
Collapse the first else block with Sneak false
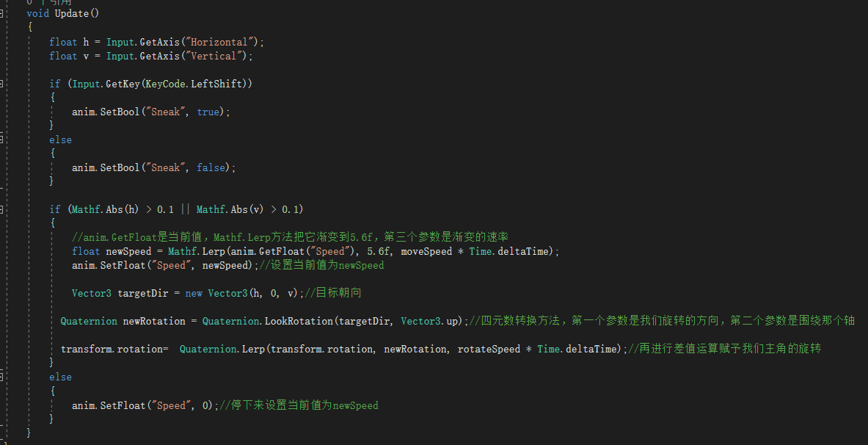[x=2, y=140]
